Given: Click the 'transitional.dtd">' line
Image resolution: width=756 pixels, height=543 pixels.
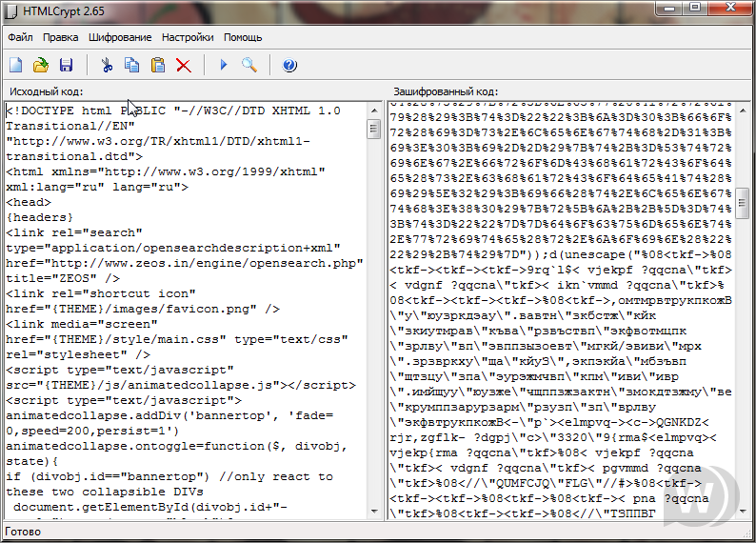Looking at the screenshot, I should point(74,156).
